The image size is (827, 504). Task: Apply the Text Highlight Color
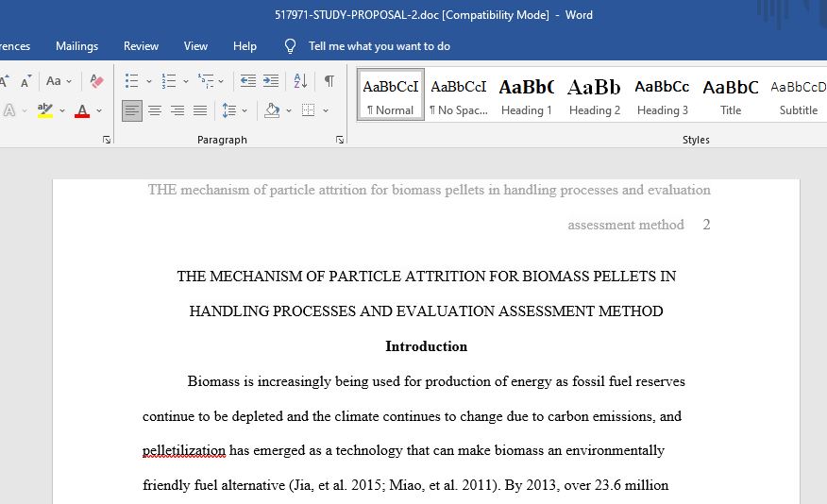click(x=44, y=110)
